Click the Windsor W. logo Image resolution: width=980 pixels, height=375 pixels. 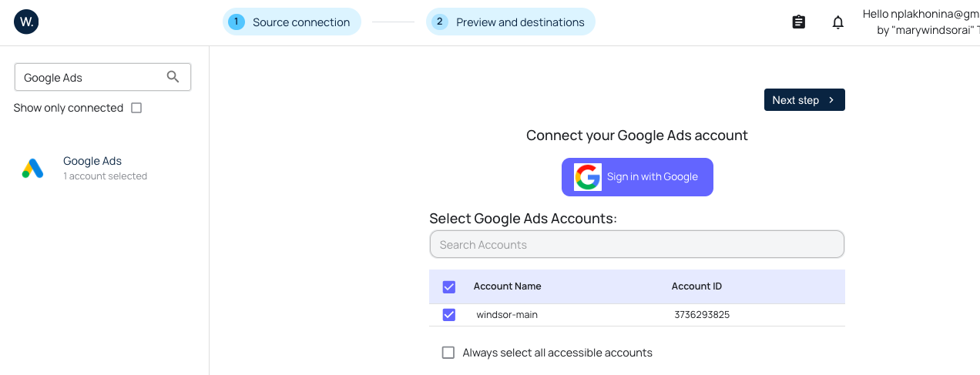pos(26,22)
